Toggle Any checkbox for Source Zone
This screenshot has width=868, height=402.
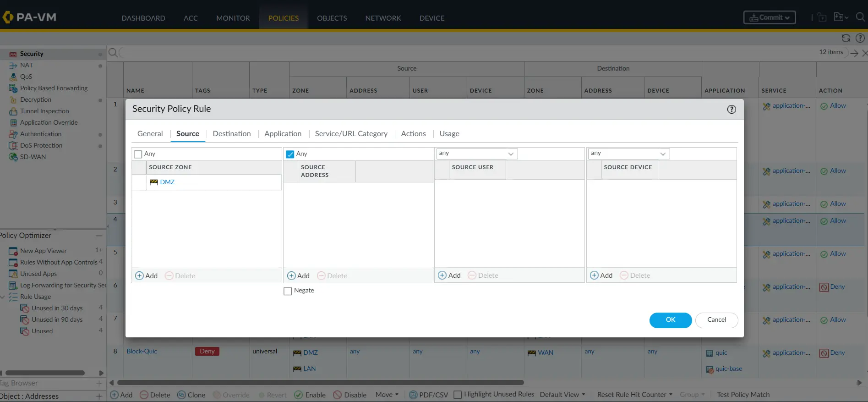138,154
